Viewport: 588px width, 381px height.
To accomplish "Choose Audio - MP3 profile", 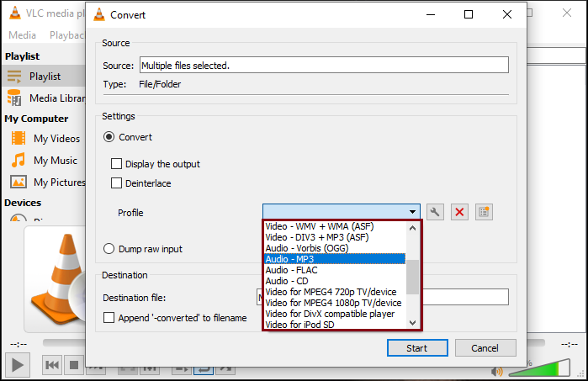I will coord(335,259).
